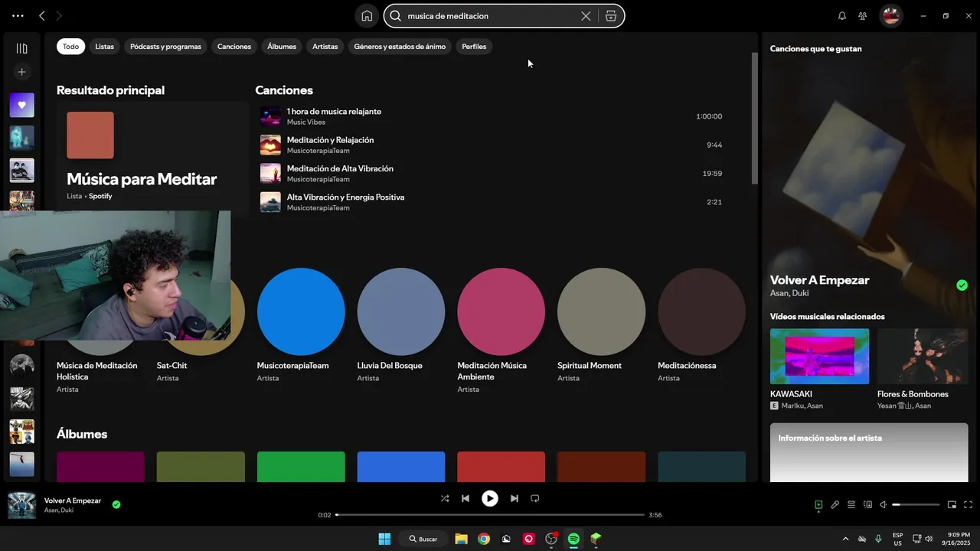Skip to the next track
The width and height of the screenshot is (980, 551).
(514, 498)
